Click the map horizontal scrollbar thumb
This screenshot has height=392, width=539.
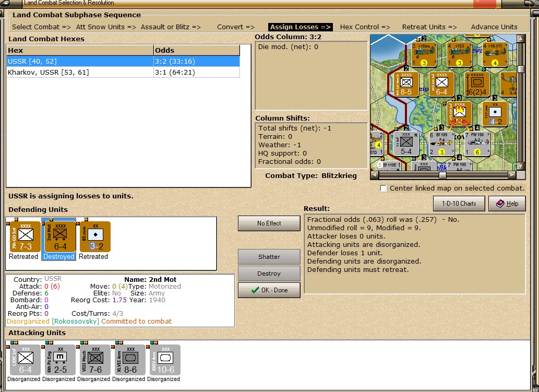[443, 175]
